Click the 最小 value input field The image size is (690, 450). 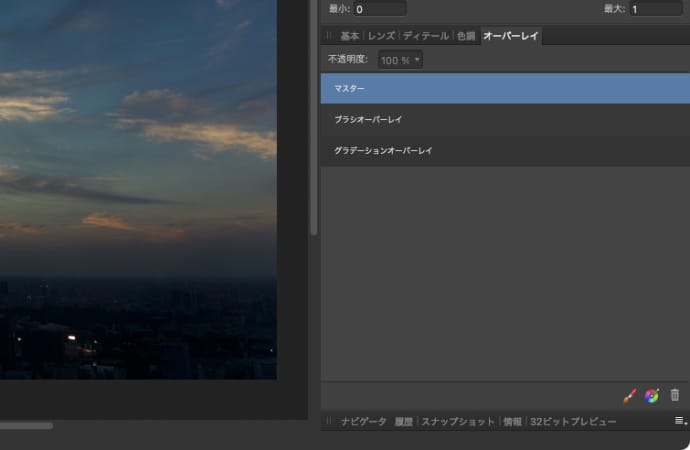click(x=379, y=9)
